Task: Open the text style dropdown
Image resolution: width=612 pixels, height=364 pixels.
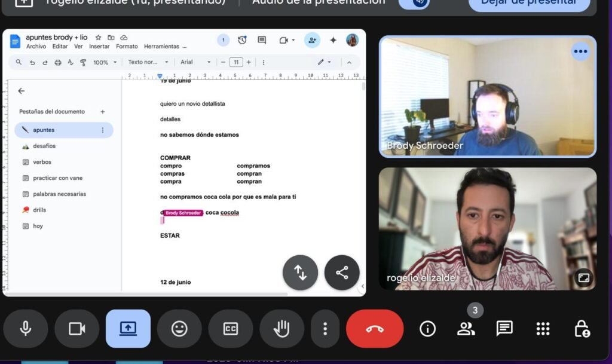Action: click(x=148, y=62)
